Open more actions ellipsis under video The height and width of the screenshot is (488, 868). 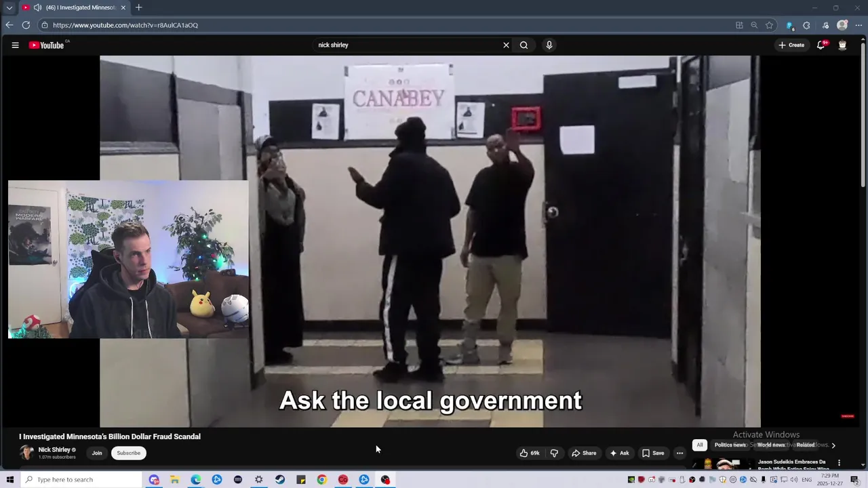pos(679,453)
